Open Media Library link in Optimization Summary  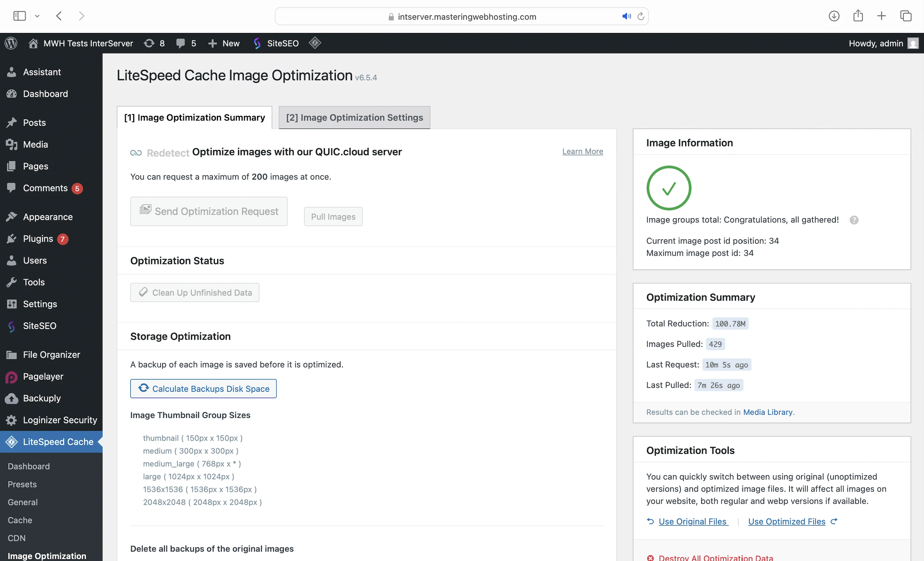767,412
